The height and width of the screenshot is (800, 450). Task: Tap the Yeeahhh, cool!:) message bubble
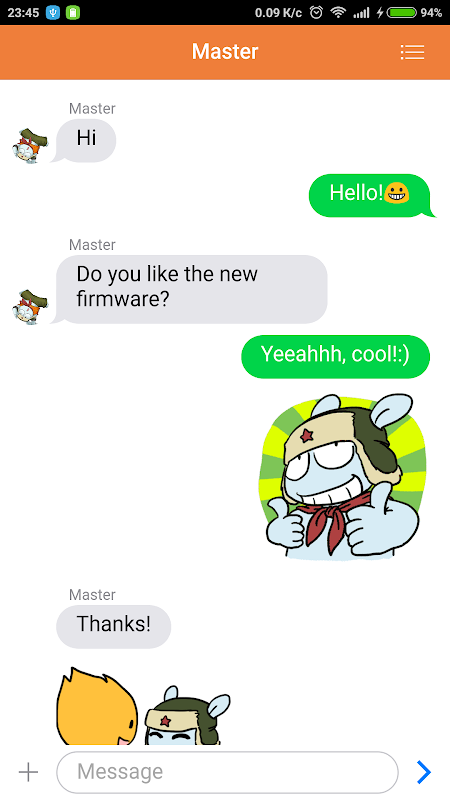pyautogui.click(x=336, y=357)
